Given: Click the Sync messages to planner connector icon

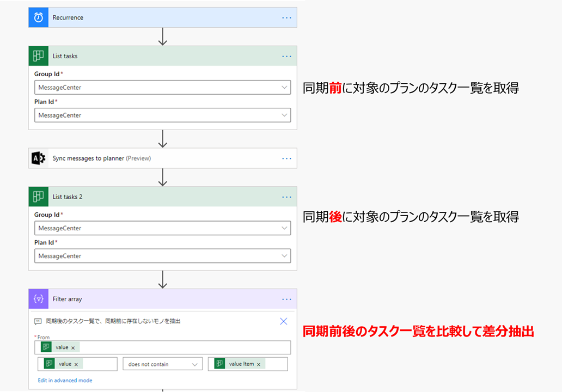Looking at the screenshot, I should point(38,158).
